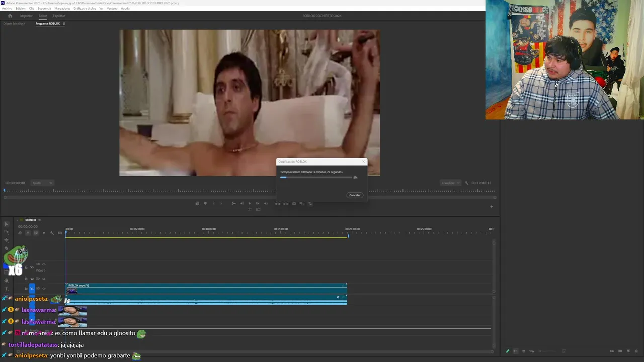This screenshot has height=362, width=644.
Task: Open the Edición menu
Action: pos(20,8)
